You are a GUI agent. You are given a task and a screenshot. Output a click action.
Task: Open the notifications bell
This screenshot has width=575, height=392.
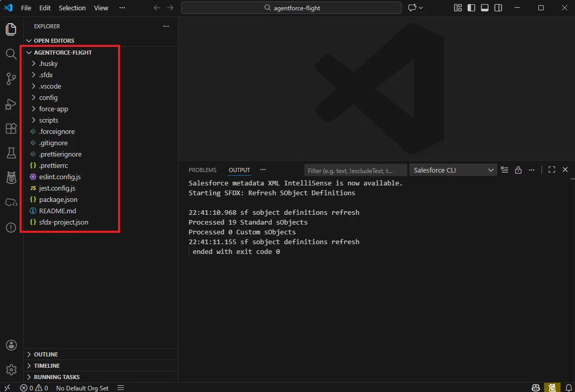568,387
